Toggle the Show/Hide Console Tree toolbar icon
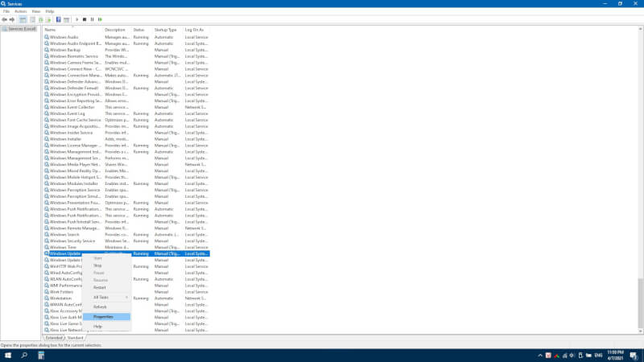Screen dimensions: 644x362 coord(23,19)
